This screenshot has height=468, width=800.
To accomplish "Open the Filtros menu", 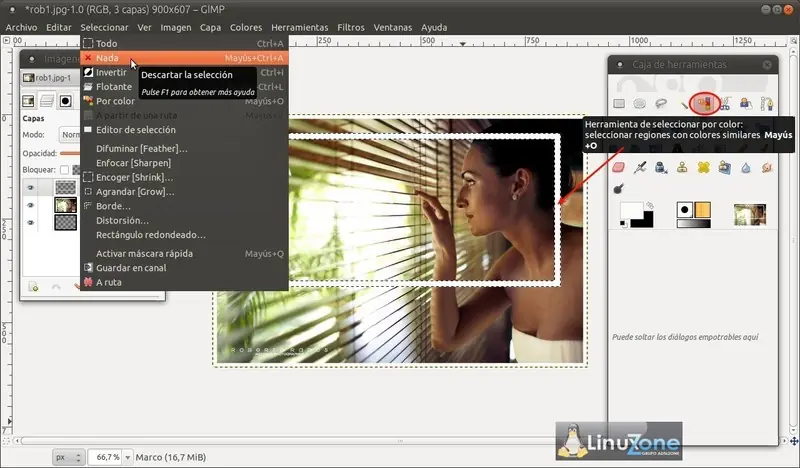I will pos(351,28).
